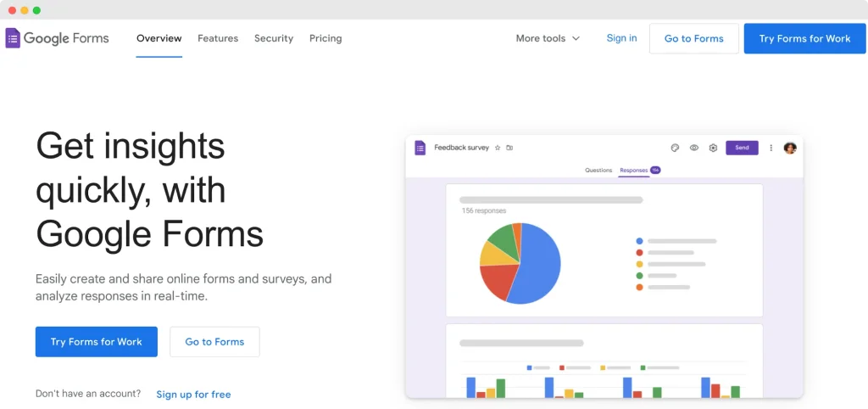Click Go to Forms below the headline
The width and height of the screenshot is (868, 409).
214,342
